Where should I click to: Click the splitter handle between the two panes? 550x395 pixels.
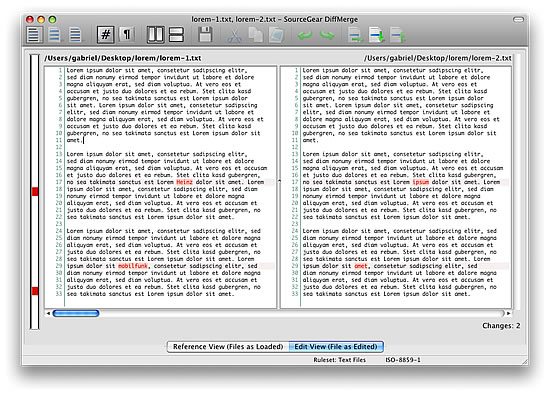(279, 181)
